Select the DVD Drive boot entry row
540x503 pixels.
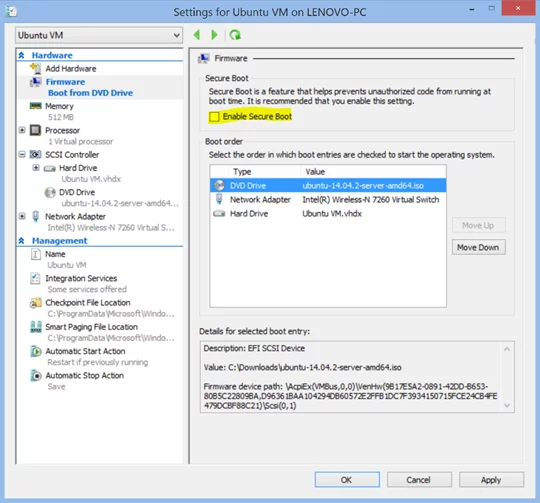pyautogui.click(x=328, y=186)
